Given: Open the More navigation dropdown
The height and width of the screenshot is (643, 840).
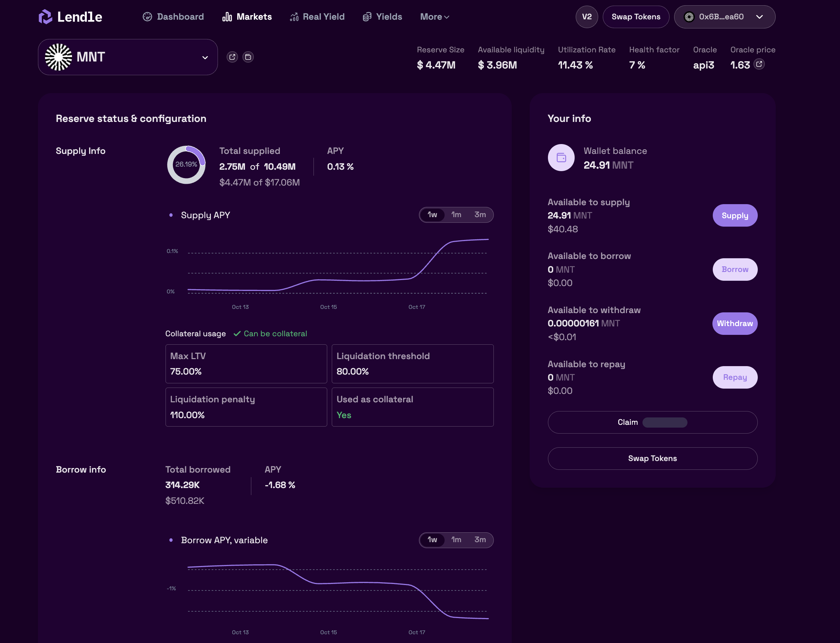Looking at the screenshot, I should (434, 17).
